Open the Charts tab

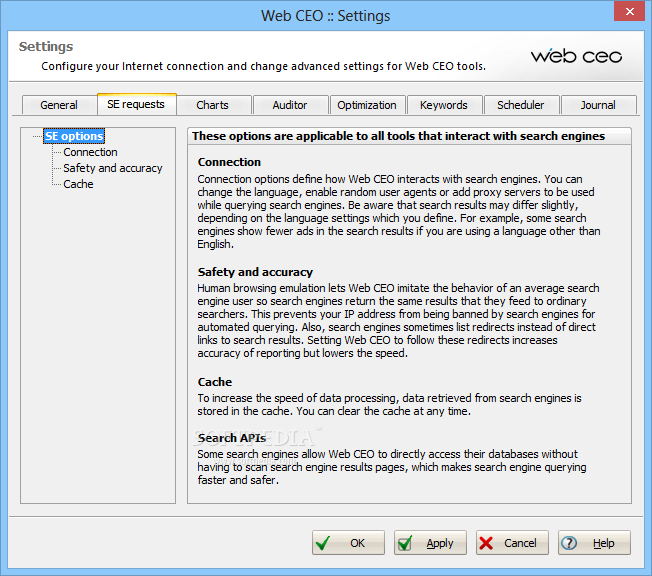212,105
